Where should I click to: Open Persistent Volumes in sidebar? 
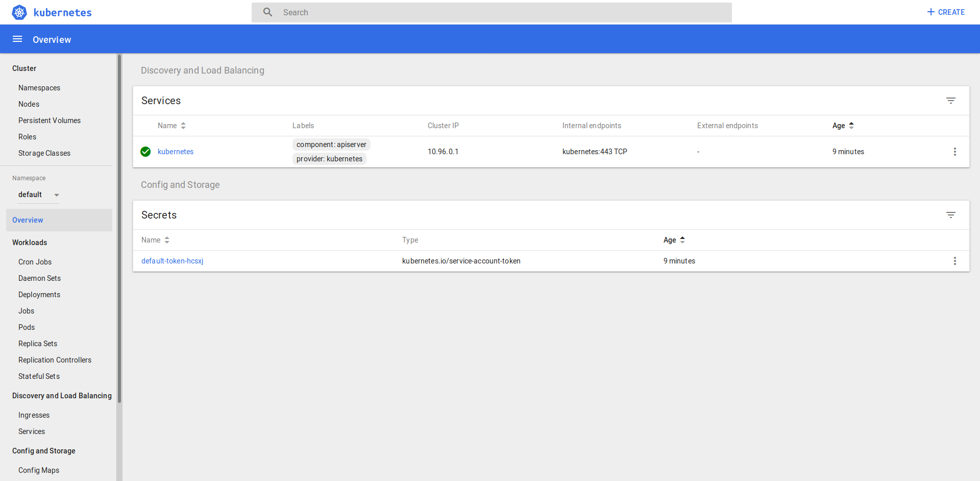(x=50, y=121)
